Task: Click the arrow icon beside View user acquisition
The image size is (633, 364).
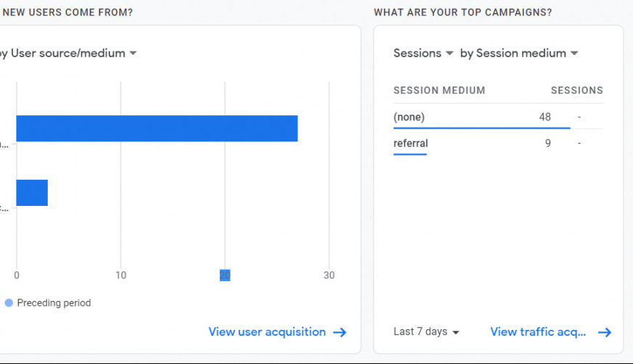Action: [339, 332]
